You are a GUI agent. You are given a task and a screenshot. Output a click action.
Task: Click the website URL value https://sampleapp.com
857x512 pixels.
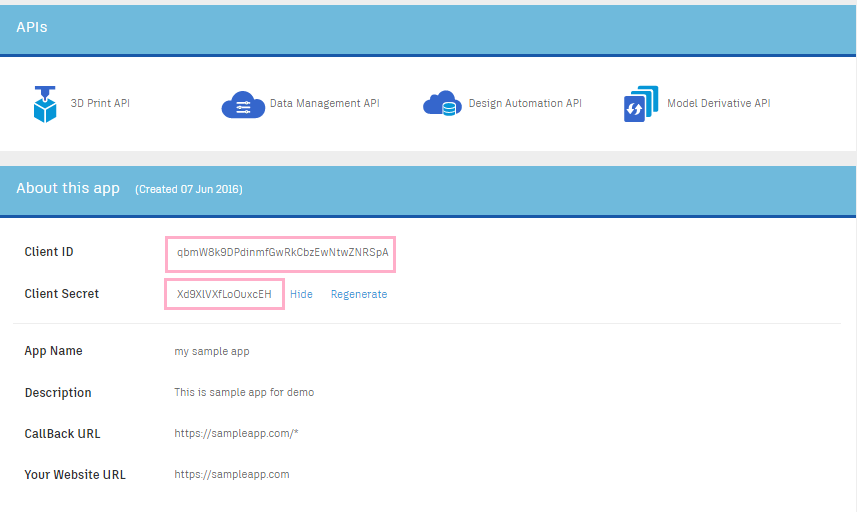pyautogui.click(x=232, y=475)
